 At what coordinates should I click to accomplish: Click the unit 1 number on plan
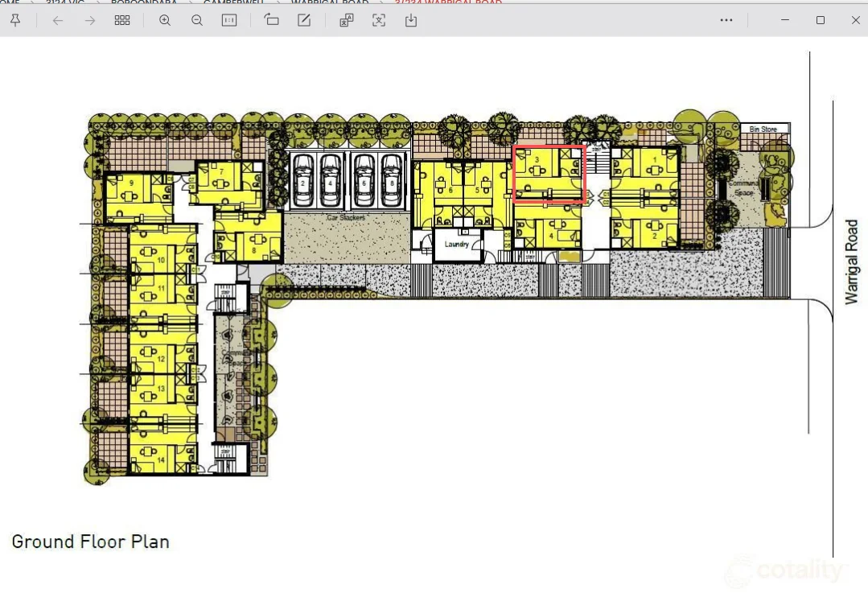click(x=655, y=160)
